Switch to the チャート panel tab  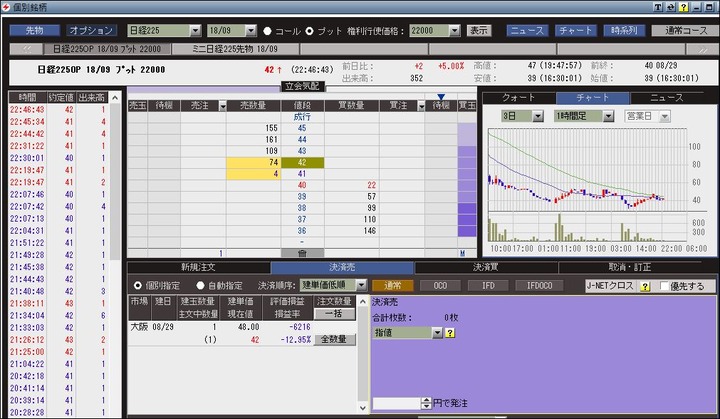pyautogui.click(x=593, y=97)
